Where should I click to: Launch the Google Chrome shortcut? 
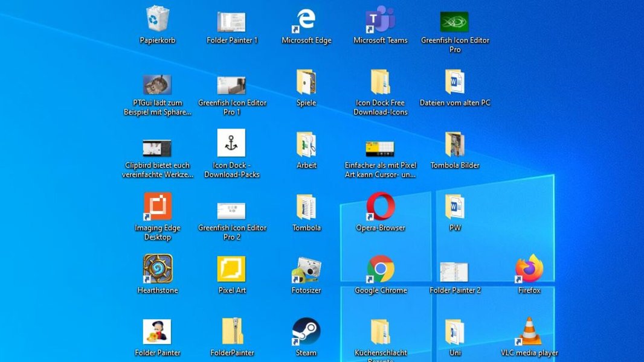(x=381, y=269)
